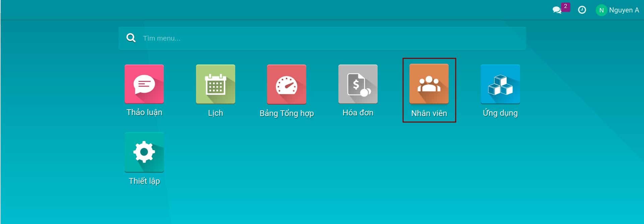Open the Nguyen A user menu

(x=618, y=10)
